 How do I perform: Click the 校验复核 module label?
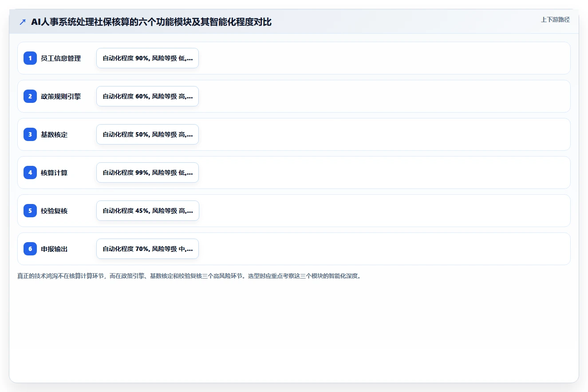[54, 211]
